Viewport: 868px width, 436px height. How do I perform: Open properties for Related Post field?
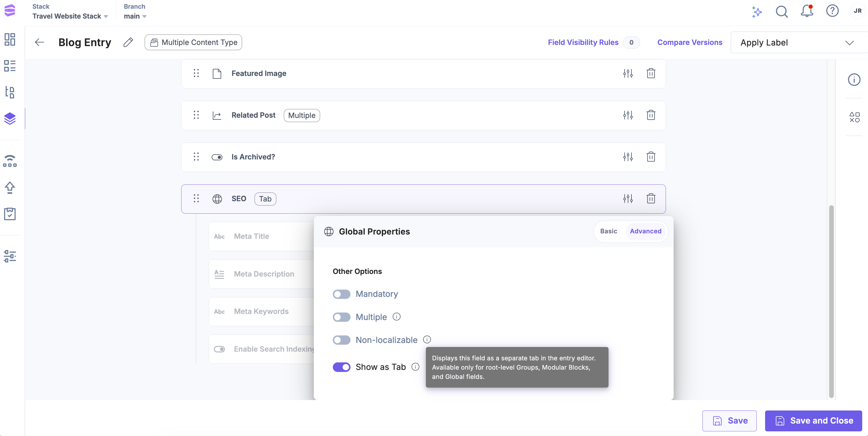(628, 115)
